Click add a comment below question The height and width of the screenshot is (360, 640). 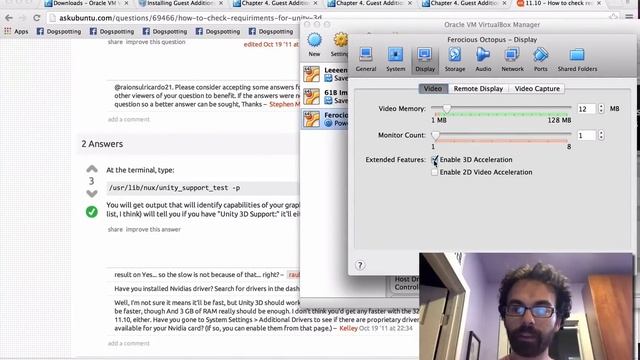pyautogui.click(x=129, y=119)
